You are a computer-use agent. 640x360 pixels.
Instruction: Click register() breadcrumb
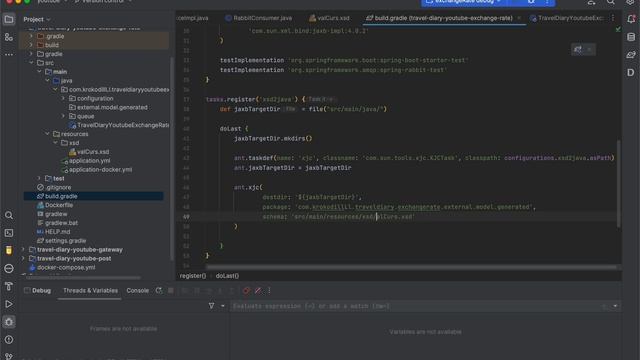[193, 276]
